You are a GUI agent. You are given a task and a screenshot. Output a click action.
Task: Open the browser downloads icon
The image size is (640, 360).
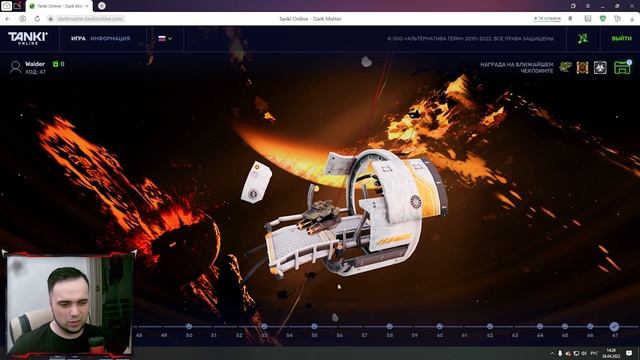[x=632, y=19]
